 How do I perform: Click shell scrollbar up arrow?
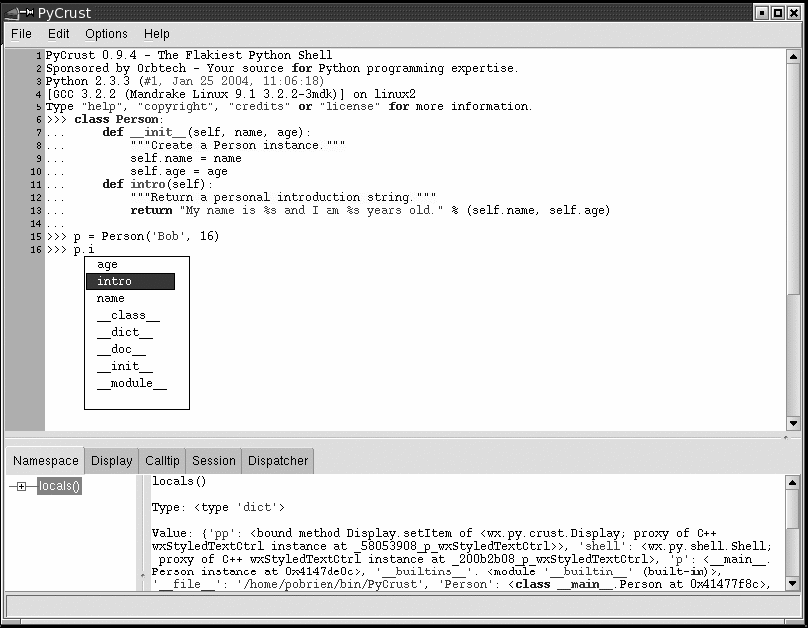(x=793, y=55)
